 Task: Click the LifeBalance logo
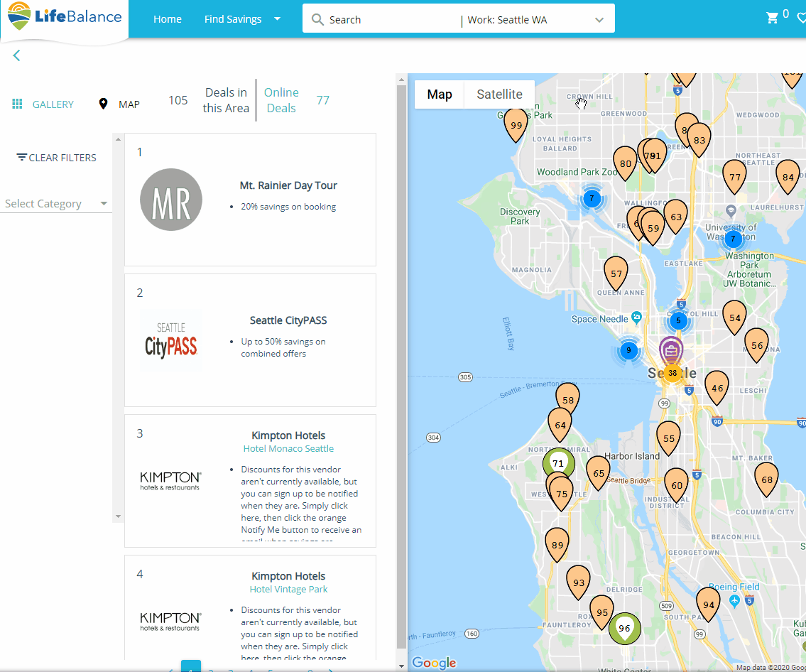coord(65,16)
